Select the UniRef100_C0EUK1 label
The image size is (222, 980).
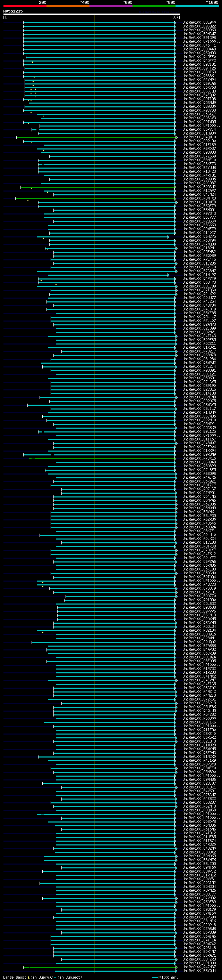(x=199, y=787)
